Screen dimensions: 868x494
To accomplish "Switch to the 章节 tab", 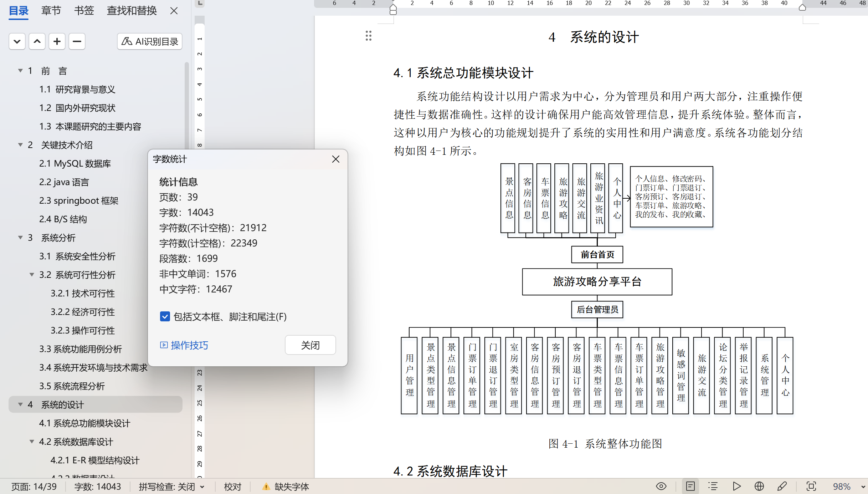I will click(51, 11).
